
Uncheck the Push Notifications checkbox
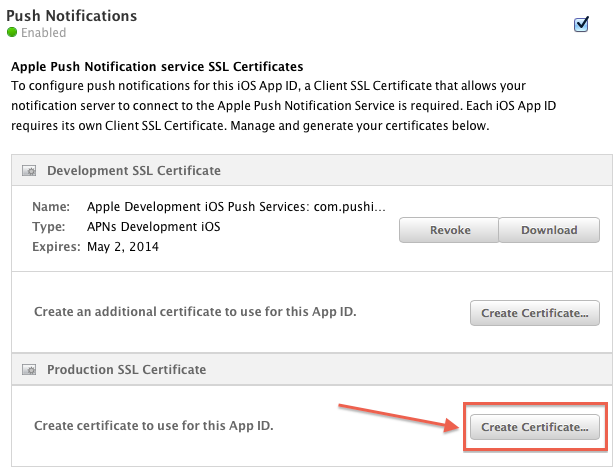581,25
